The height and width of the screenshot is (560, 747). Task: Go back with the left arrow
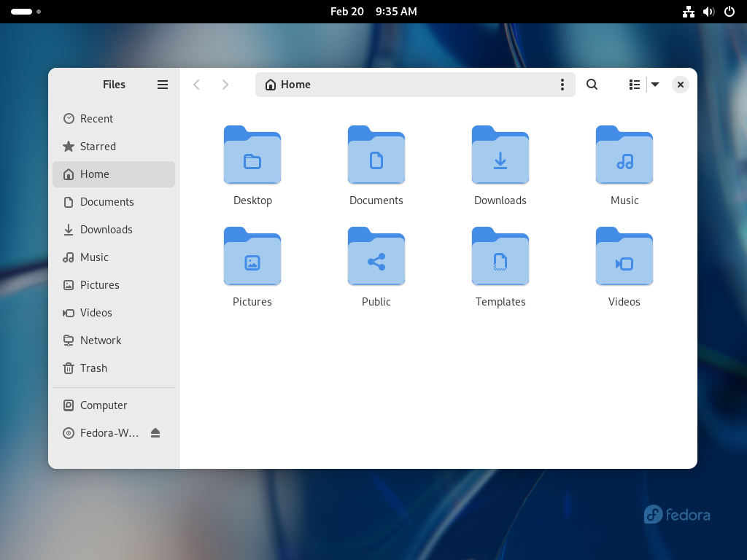click(196, 85)
